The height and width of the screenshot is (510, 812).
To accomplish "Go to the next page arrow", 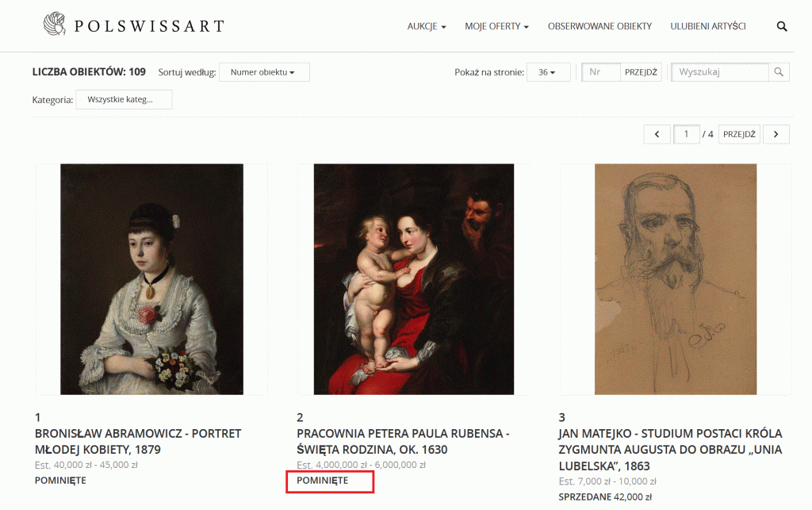I will 776,134.
